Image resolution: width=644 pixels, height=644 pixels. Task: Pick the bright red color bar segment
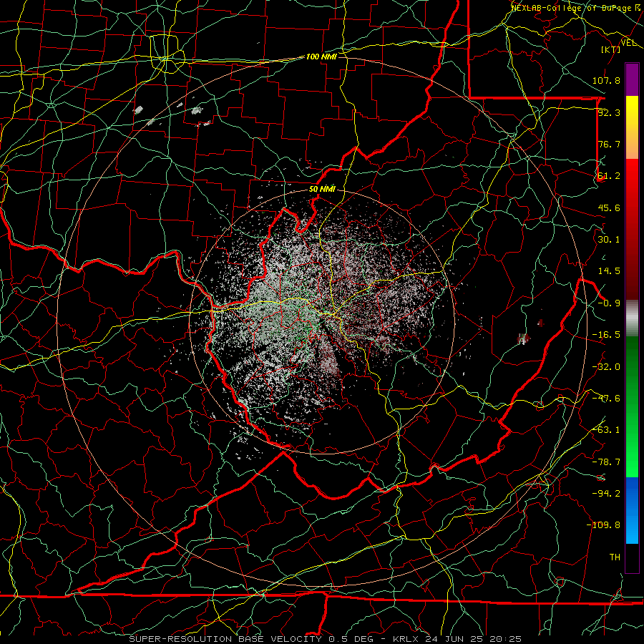point(632,181)
